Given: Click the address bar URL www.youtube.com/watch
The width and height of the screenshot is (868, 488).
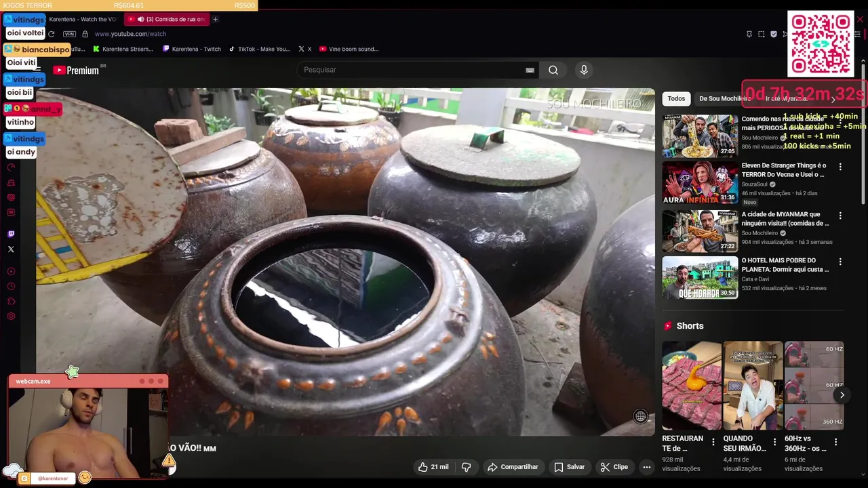Looking at the screenshot, I should click(130, 34).
